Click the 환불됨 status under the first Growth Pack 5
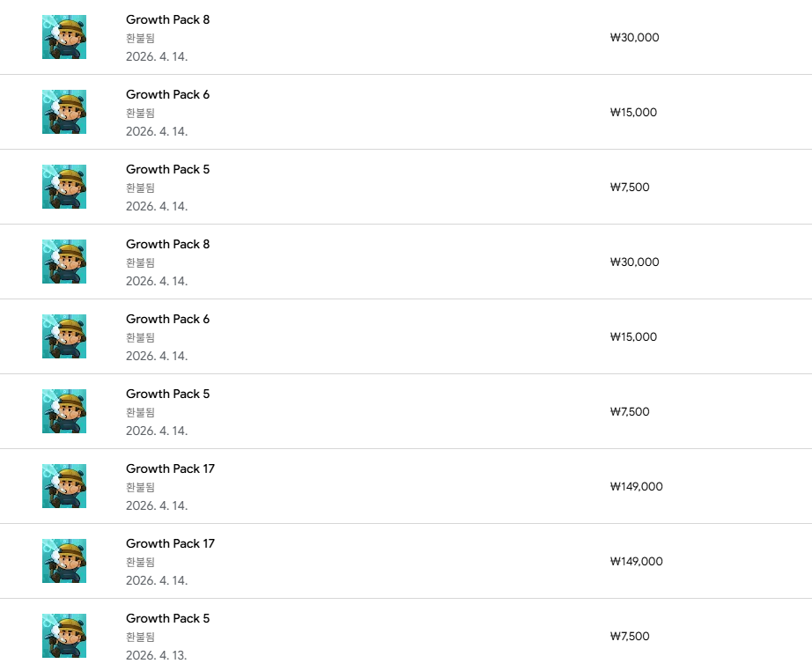This screenshot has width=812, height=671. point(140,188)
